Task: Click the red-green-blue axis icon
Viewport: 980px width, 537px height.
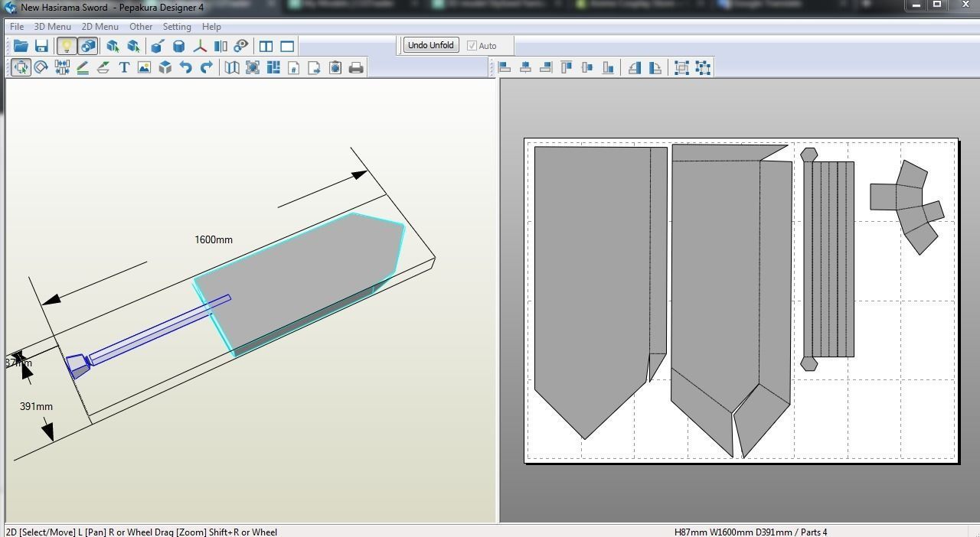Action: pyautogui.click(x=200, y=46)
